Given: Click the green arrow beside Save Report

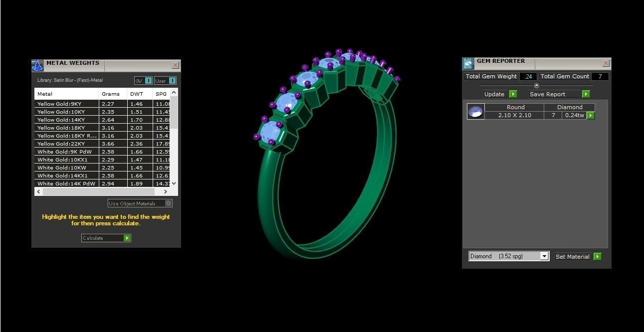Looking at the screenshot, I should [x=586, y=94].
